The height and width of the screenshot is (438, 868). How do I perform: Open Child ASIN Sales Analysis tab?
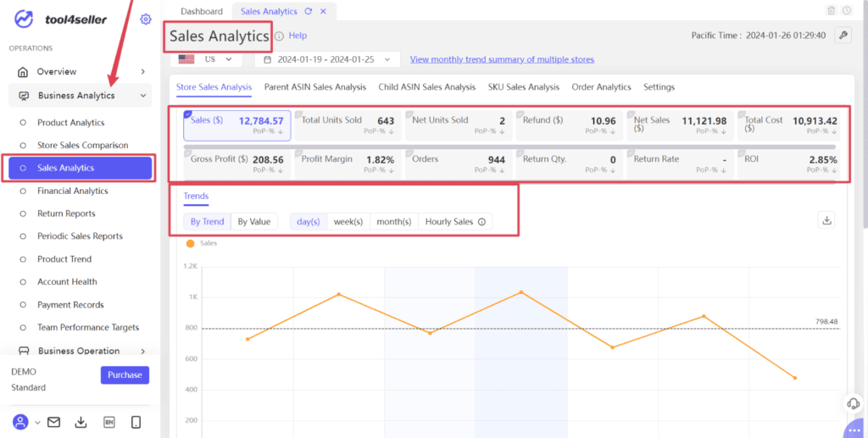point(427,86)
